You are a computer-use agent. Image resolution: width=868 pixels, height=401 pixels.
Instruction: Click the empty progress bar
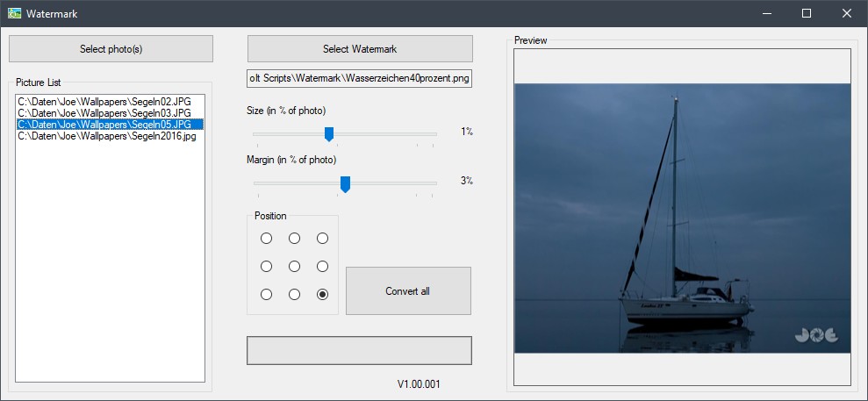(359, 350)
